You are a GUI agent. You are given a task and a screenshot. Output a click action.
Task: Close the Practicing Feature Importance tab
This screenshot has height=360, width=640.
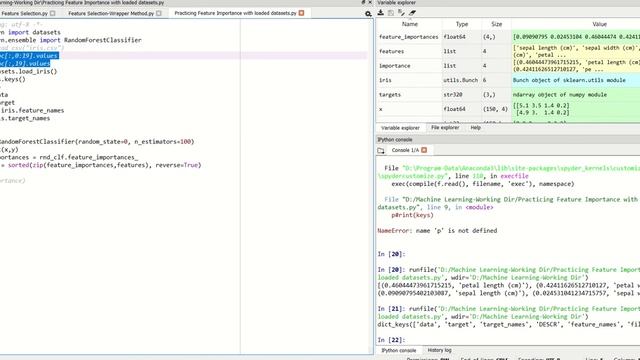(x=301, y=13)
